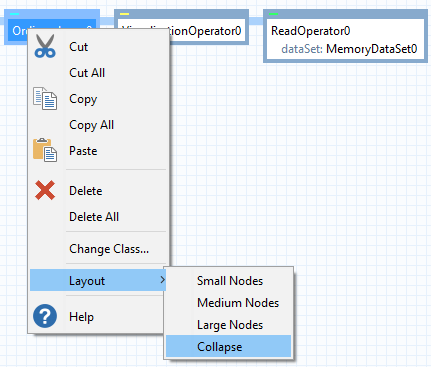Select the ReadOperator0 node
431x367 pixels.
(x=345, y=36)
